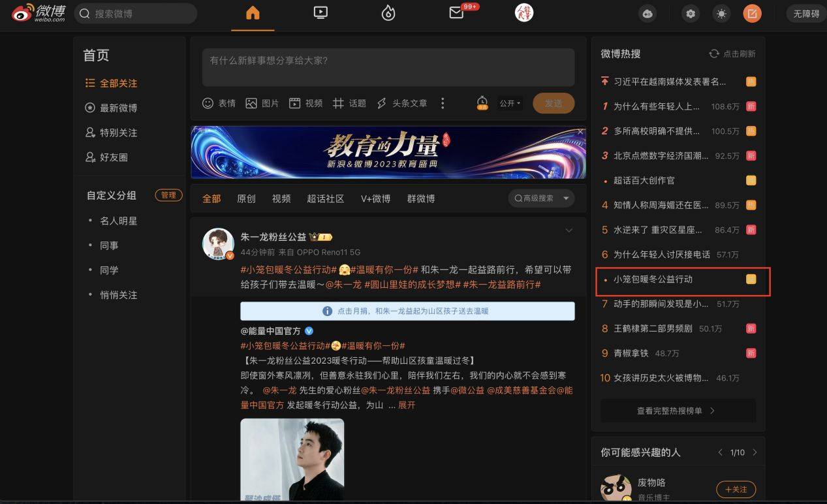Viewport: 827px width, 504px height.
Task: Toggle the light/dark theme sun icon
Action: 721,14
